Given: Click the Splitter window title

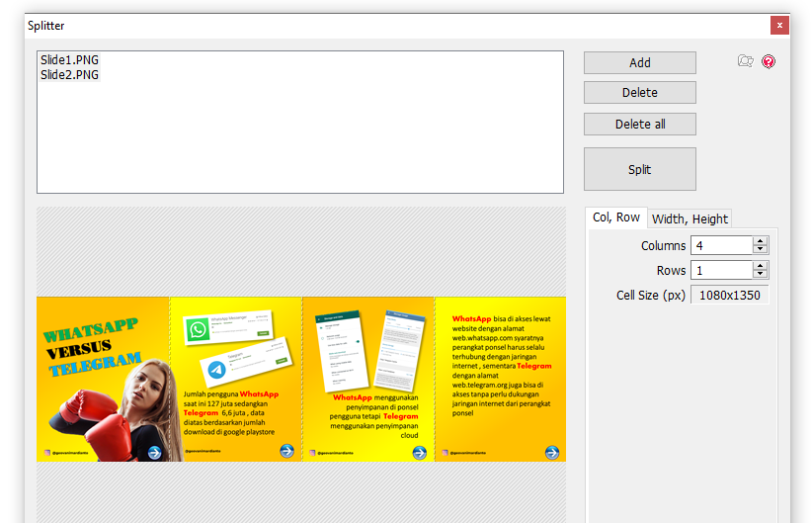Looking at the screenshot, I should (46, 26).
